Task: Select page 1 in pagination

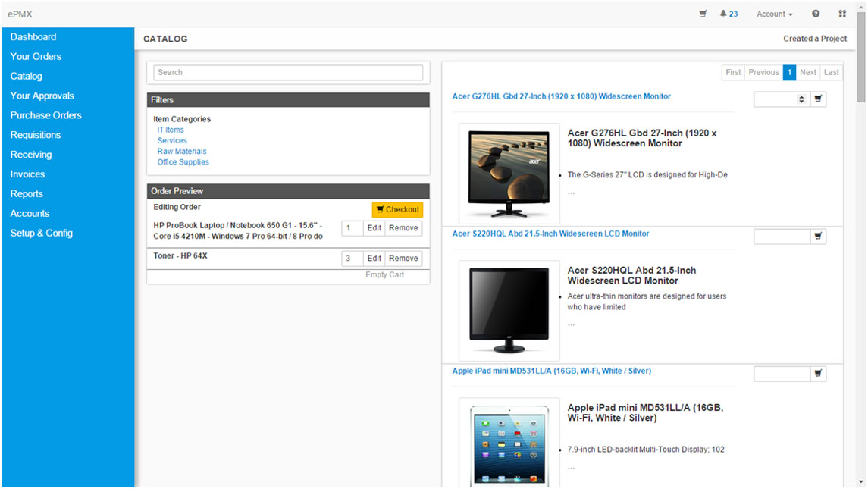Action: coord(789,73)
